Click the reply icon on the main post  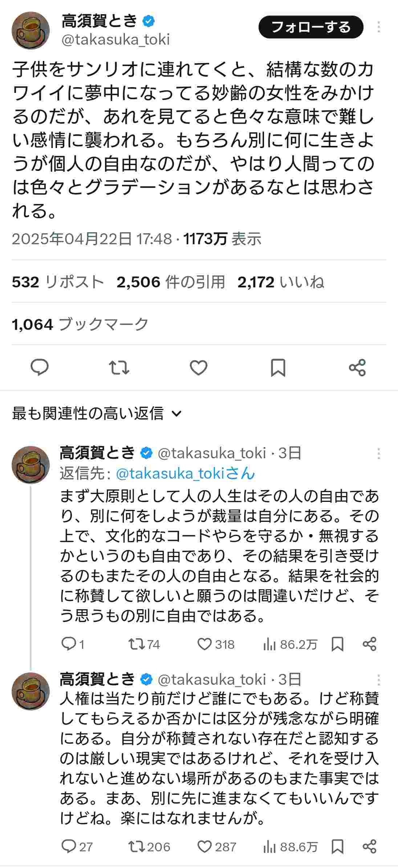click(40, 368)
